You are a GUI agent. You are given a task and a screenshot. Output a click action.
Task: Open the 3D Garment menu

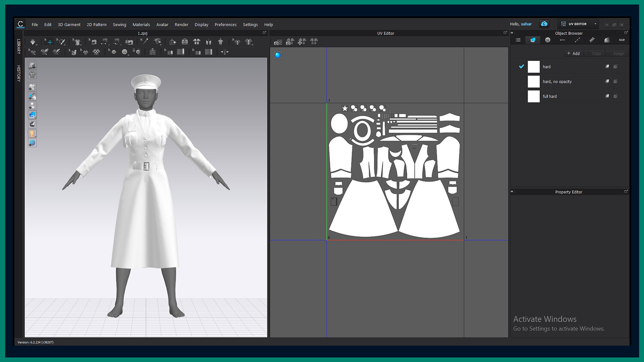(x=69, y=24)
